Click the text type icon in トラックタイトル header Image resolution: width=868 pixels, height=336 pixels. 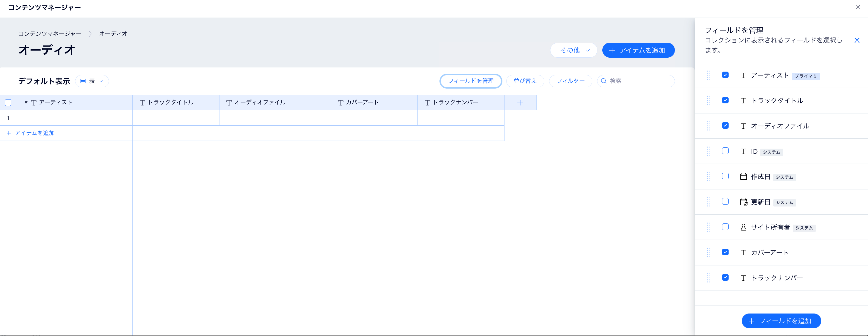pos(142,103)
